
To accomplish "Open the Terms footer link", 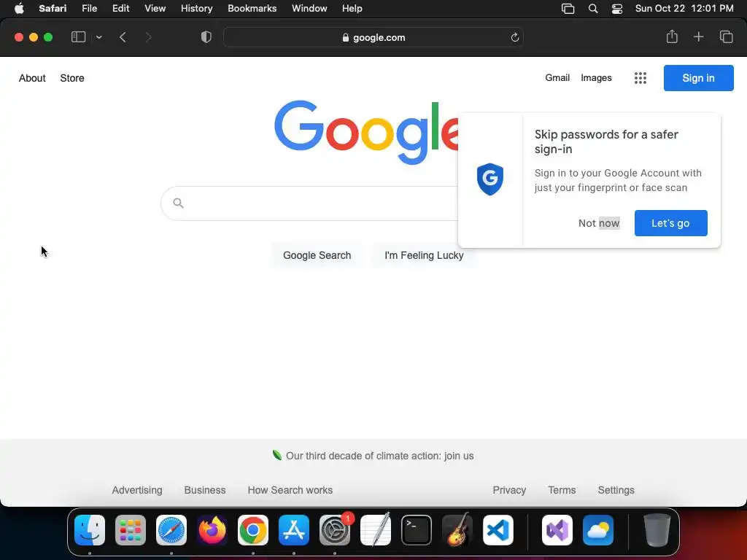I will (562, 490).
